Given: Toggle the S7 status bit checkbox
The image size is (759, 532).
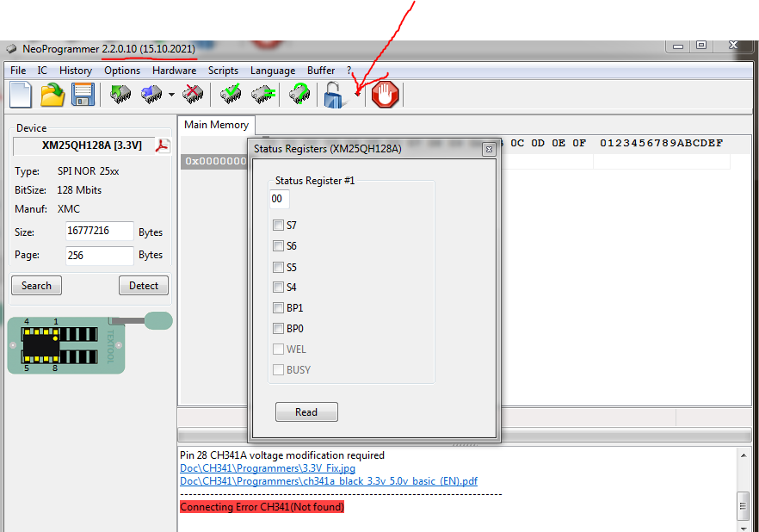Looking at the screenshot, I should 278,225.
